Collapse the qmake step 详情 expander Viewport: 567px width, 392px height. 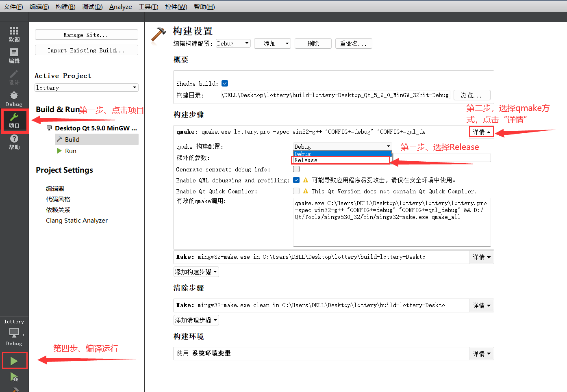[482, 132]
